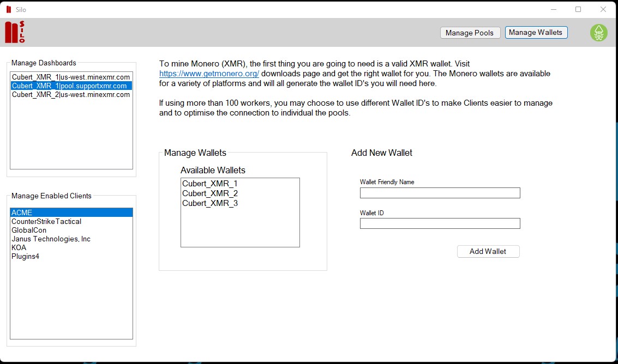Viewport: 618px width, 364px height.
Task: Open the Manage Pools page
Action: pyautogui.click(x=469, y=33)
